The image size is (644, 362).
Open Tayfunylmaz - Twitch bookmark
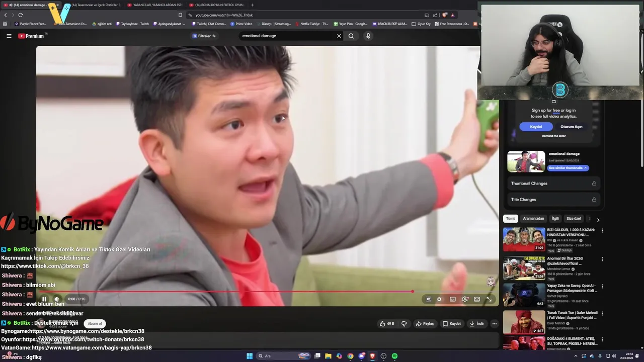pos(133,24)
